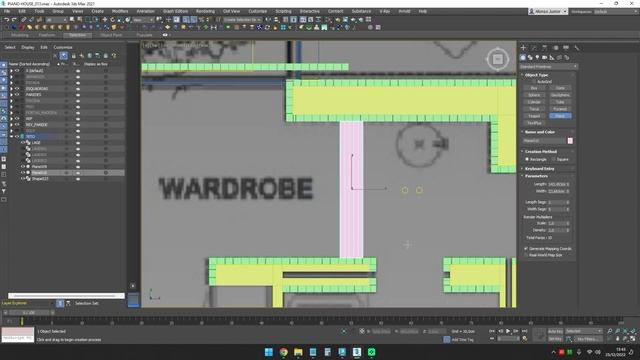The image size is (640, 360).
Task: Collapse the Creation Method rollout
Action: tap(540, 151)
